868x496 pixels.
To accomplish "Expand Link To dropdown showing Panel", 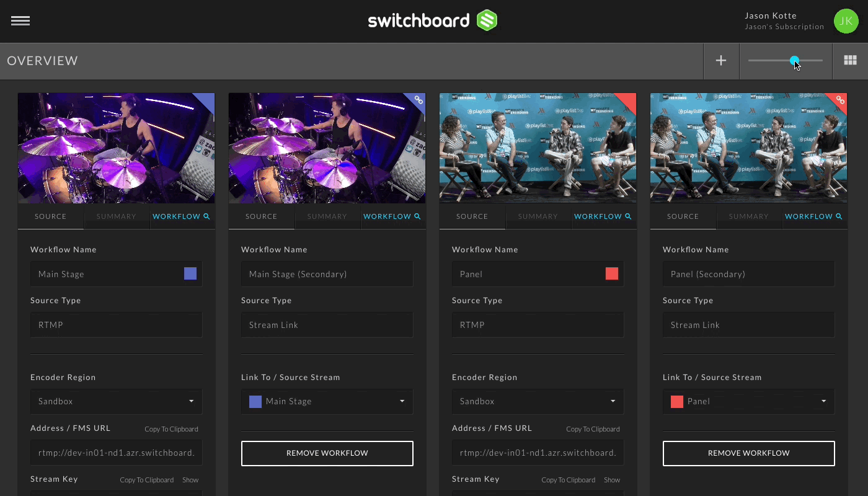I will click(x=749, y=401).
